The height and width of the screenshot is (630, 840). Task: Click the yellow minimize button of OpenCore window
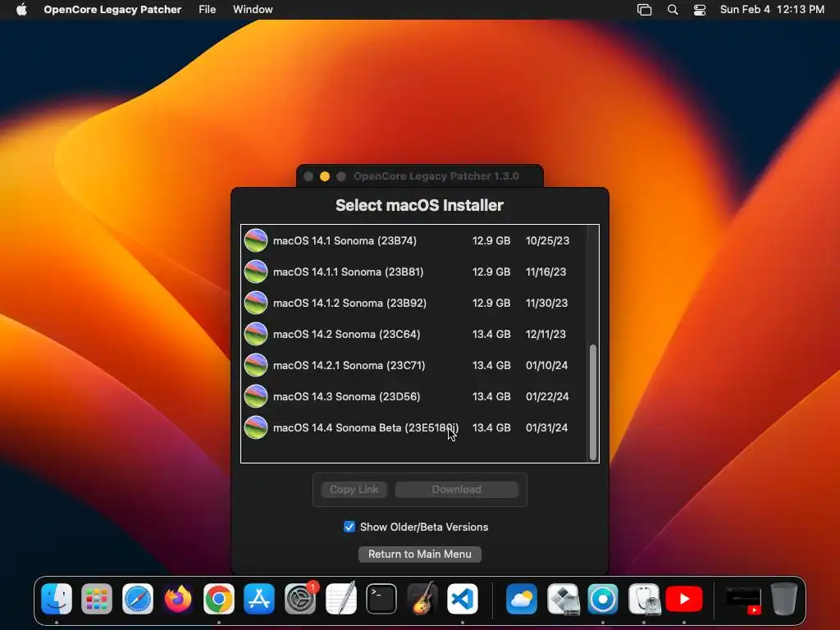pyautogui.click(x=325, y=176)
